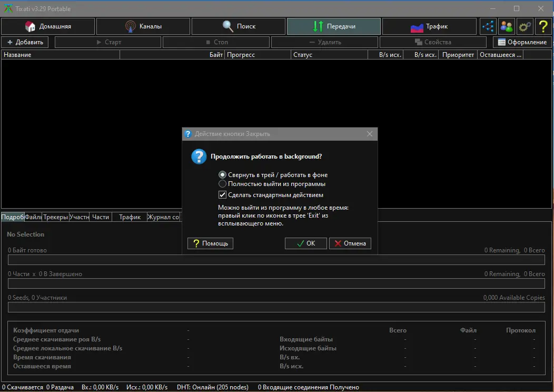Confirm the dialog with OK
Image resolution: width=554 pixels, height=392 pixels.
(x=305, y=243)
